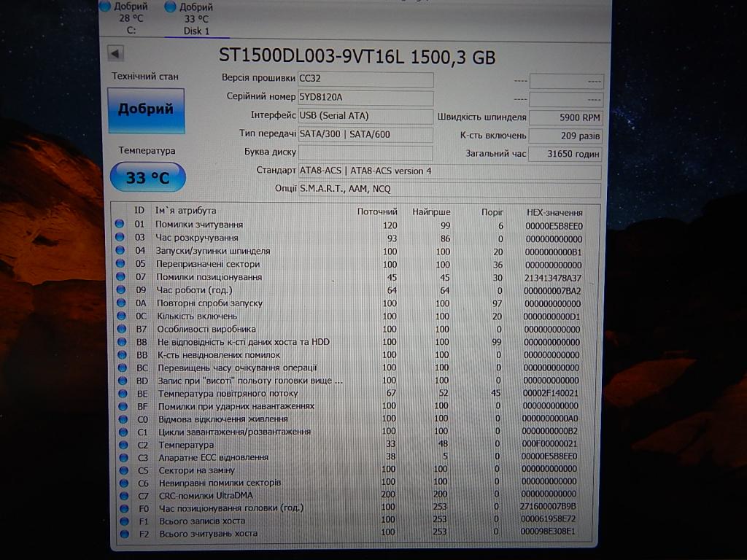The width and height of the screenshot is (747, 560).
Task: Click status circle for C3 Апаратне ECC відновлення
Action: 124,458
